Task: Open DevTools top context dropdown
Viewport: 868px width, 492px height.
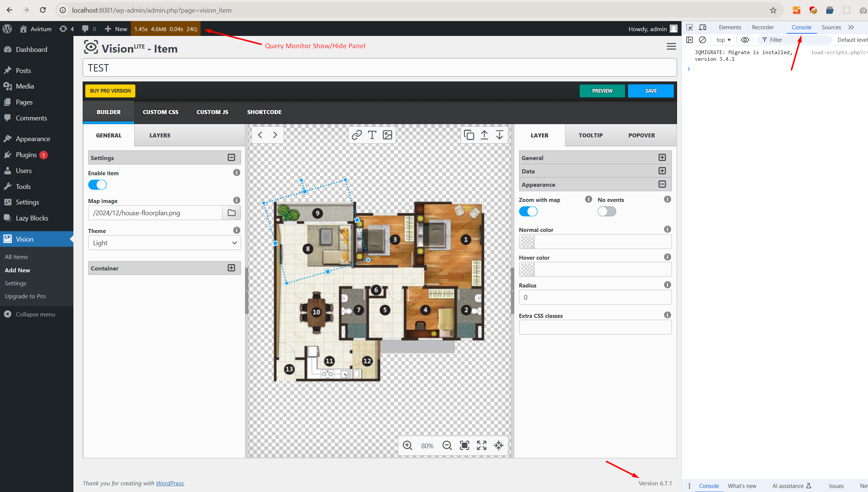Action: pyautogui.click(x=724, y=40)
